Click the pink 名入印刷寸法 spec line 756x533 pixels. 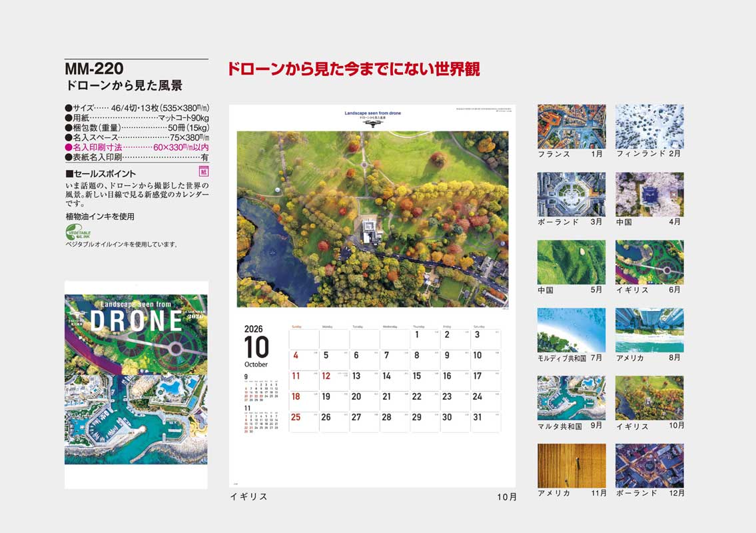[x=137, y=147]
